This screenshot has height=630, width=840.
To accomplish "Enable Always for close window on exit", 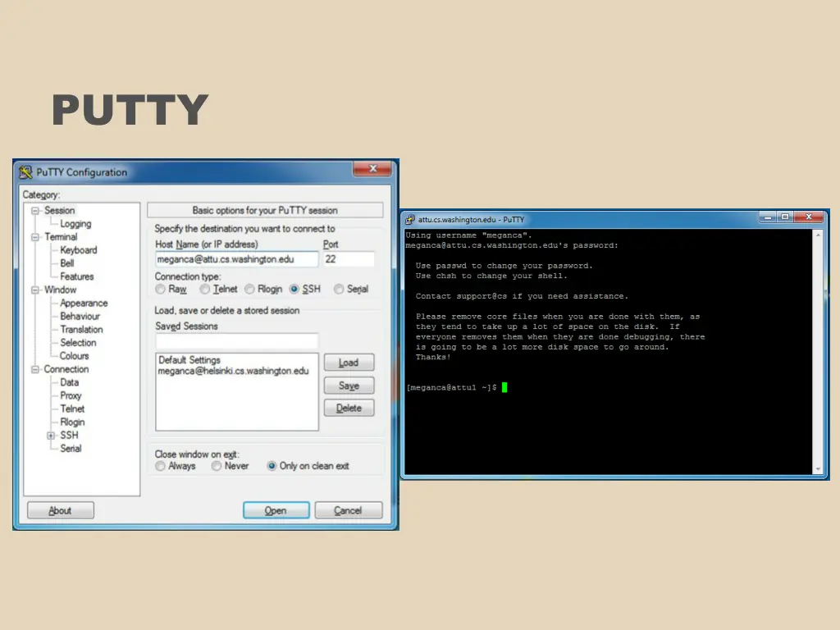I will click(161, 466).
